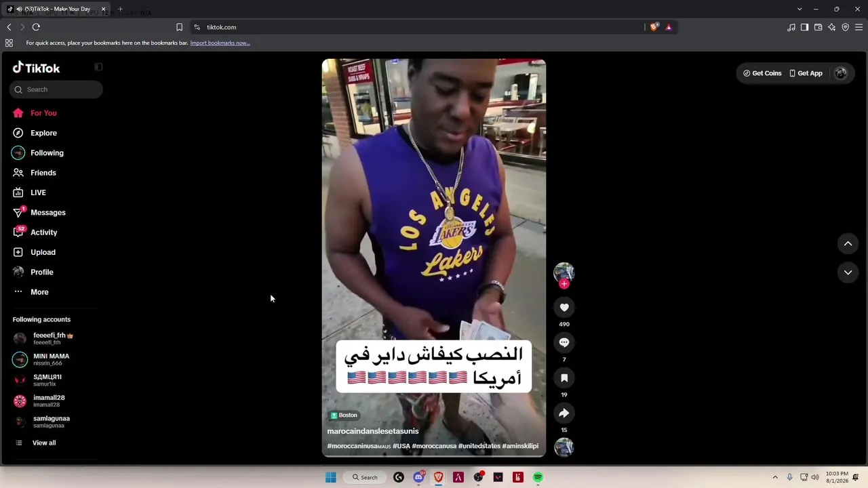This screenshot has height=488, width=868.
Task: Click the #unitedstates hashtag
Action: point(479,446)
